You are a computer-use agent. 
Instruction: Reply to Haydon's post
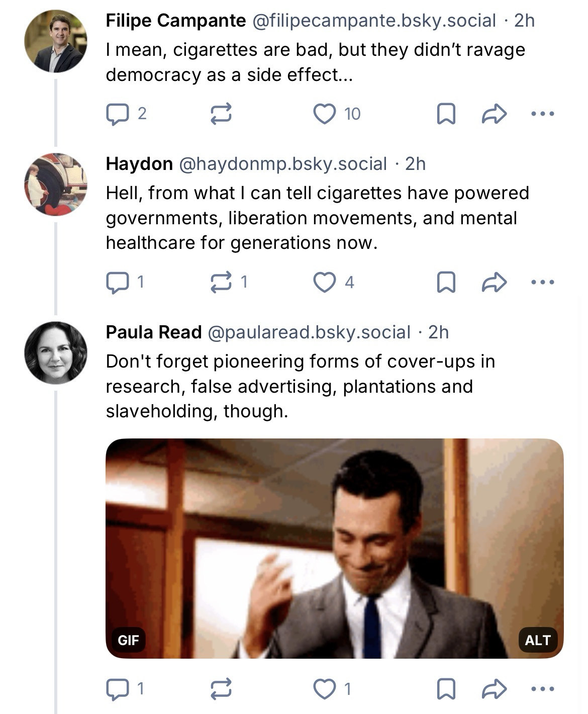pyautogui.click(x=117, y=282)
